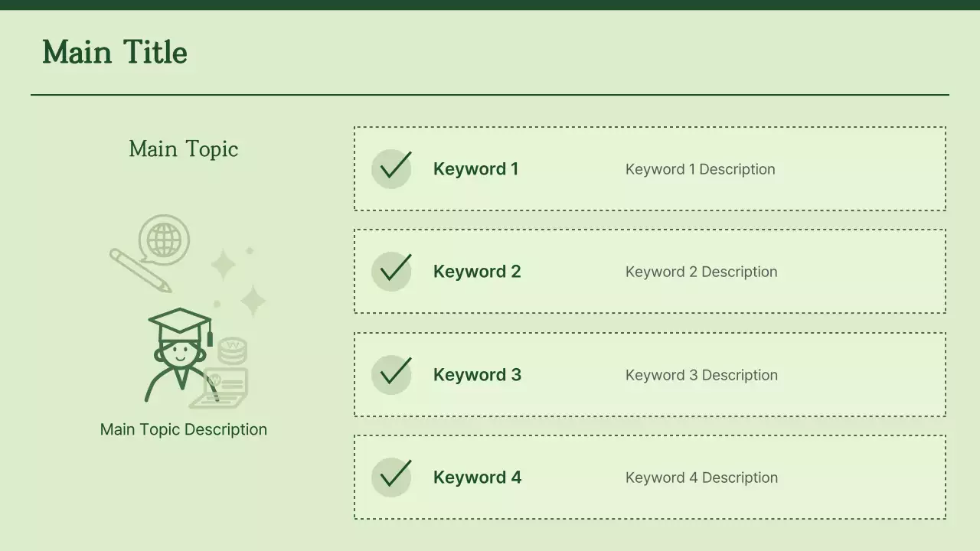The image size is (980, 551).
Task: Toggle the checkmark next to Keyword 4
Action: point(392,477)
